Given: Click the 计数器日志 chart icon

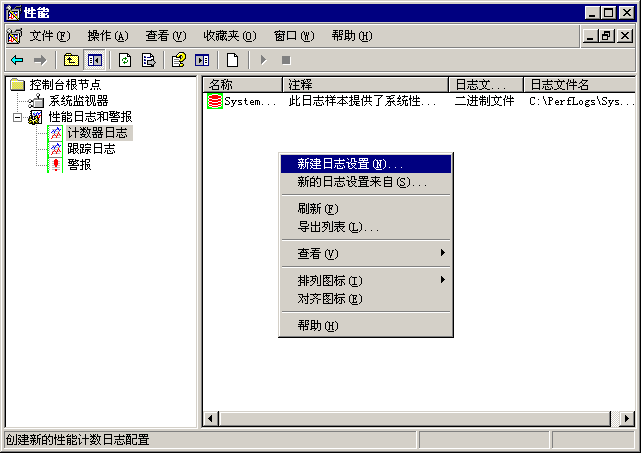Looking at the screenshot, I should pyautogui.click(x=55, y=133).
